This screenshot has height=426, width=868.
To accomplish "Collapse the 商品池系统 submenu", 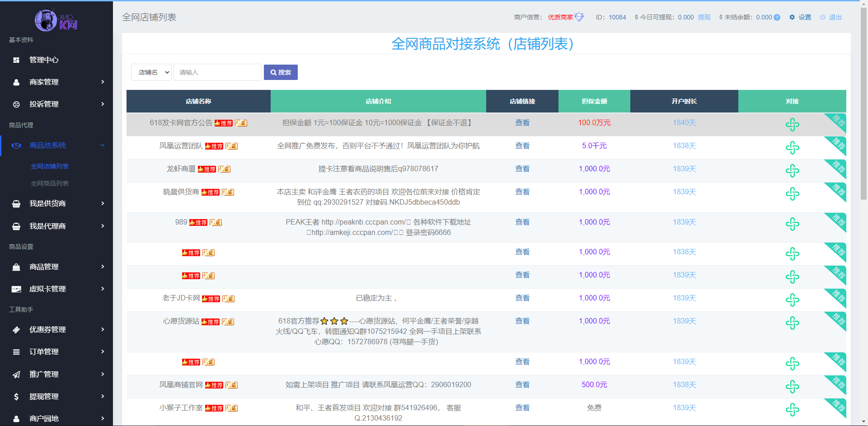I will pos(103,145).
